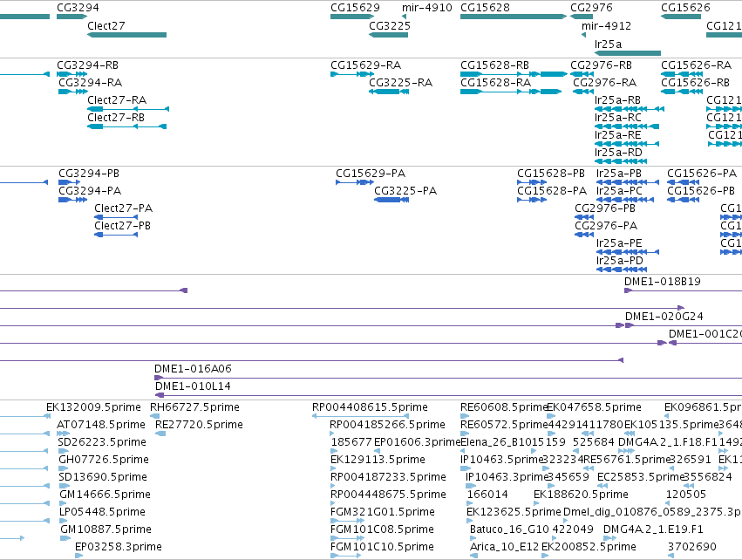
Task: Click transcript Clect27-RA
Action: pos(117,100)
